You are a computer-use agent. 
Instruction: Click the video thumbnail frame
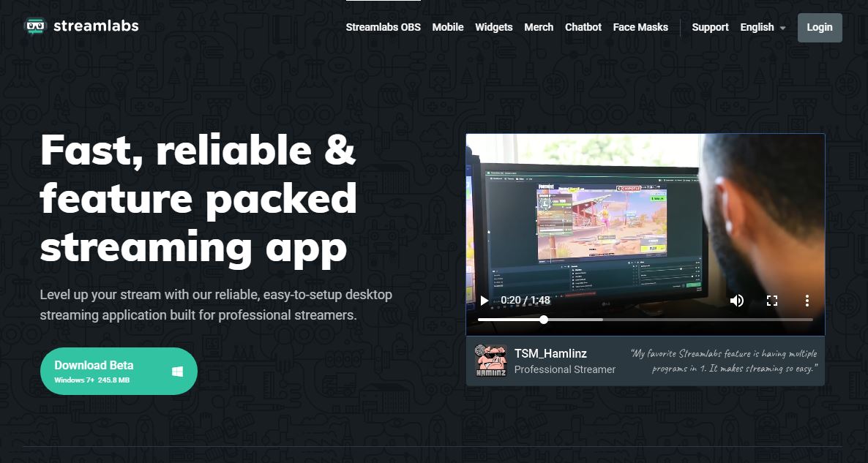click(646, 235)
